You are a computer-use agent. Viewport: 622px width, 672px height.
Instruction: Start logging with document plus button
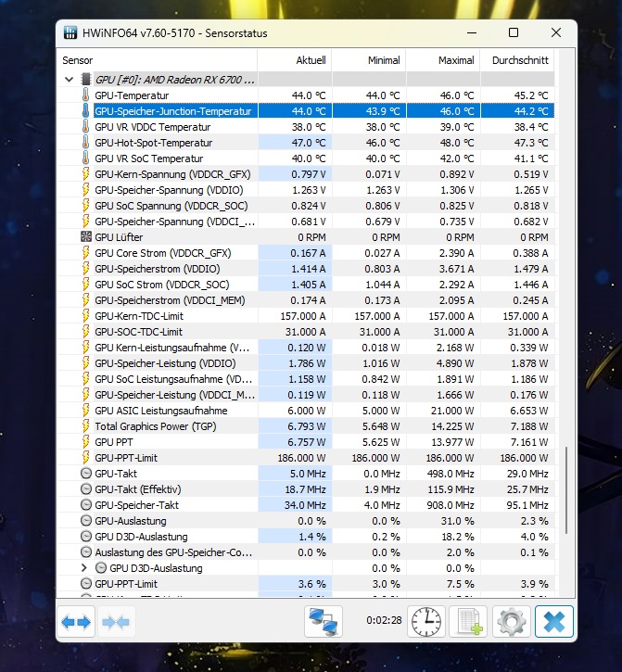coord(468,621)
